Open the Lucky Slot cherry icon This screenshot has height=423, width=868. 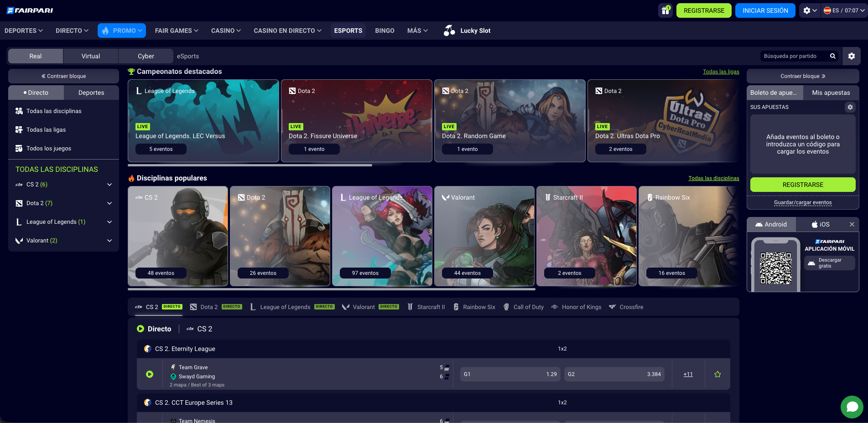449,31
